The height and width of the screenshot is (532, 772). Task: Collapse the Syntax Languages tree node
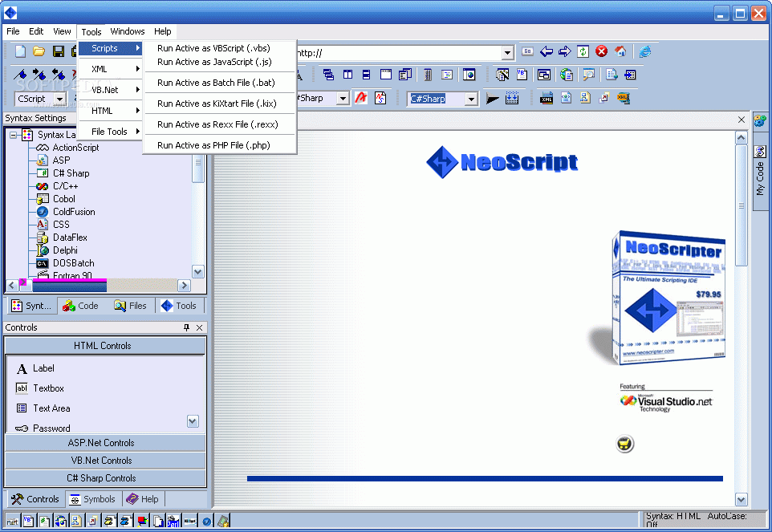(14, 134)
